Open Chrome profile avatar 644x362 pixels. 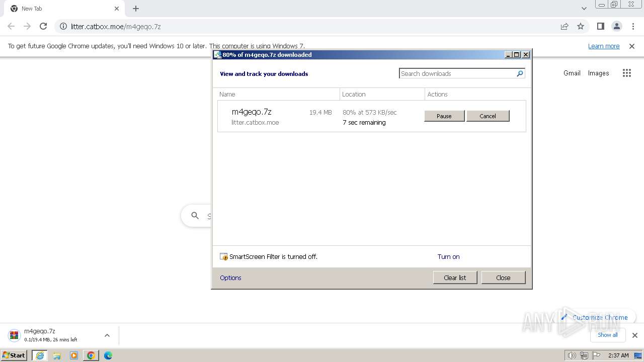point(617,26)
